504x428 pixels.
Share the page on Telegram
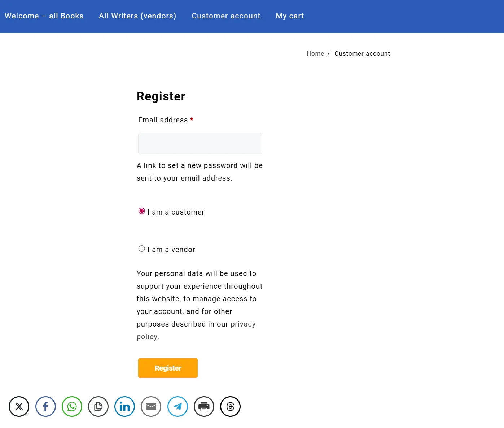tap(178, 406)
